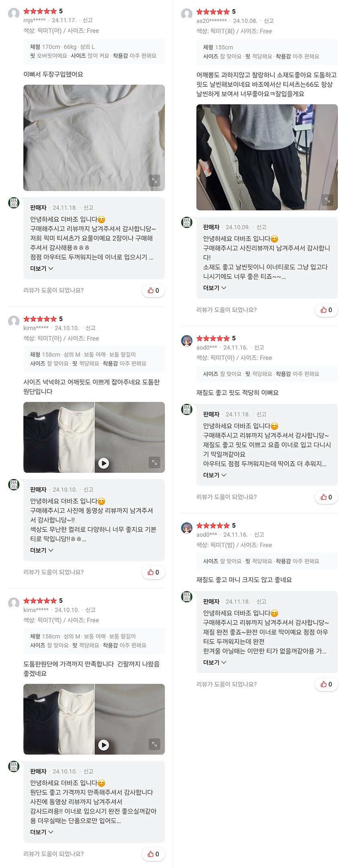Click expand icon on gray shirt mirror photo
Viewport: 346px width, 868px height.
click(x=327, y=200)
